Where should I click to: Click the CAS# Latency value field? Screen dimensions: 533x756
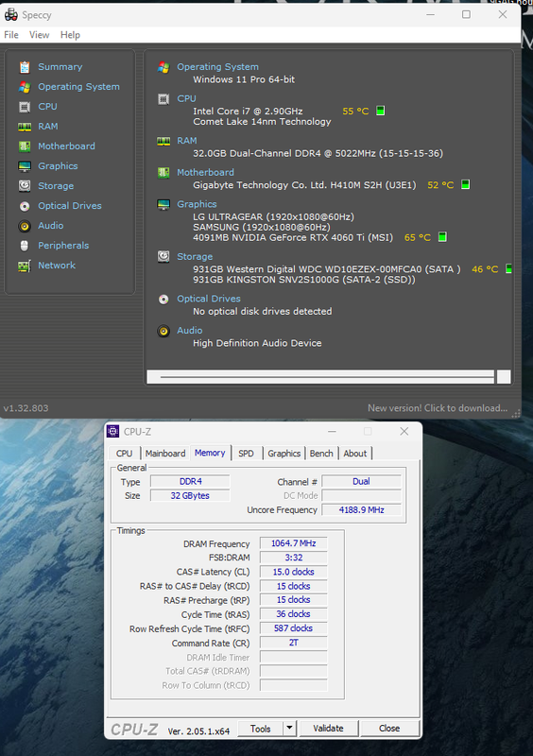pos(293,572)
